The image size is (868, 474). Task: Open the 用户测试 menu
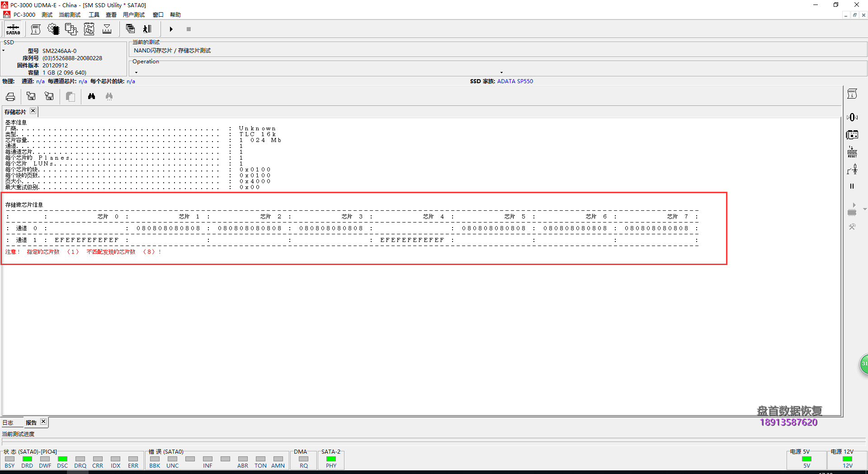coord(134,14)
